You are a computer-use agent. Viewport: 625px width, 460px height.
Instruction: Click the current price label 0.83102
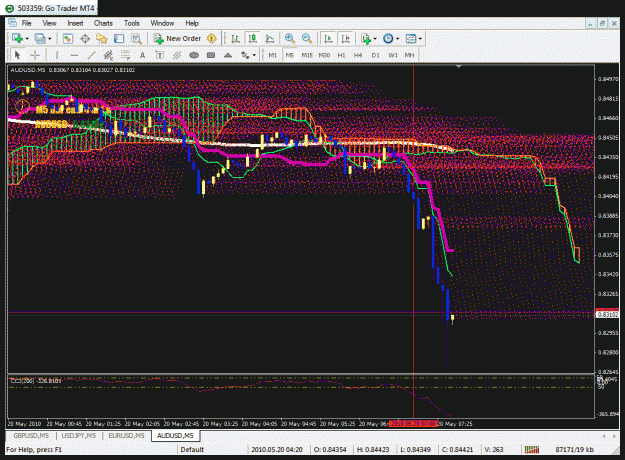click(x=607, y=315)
